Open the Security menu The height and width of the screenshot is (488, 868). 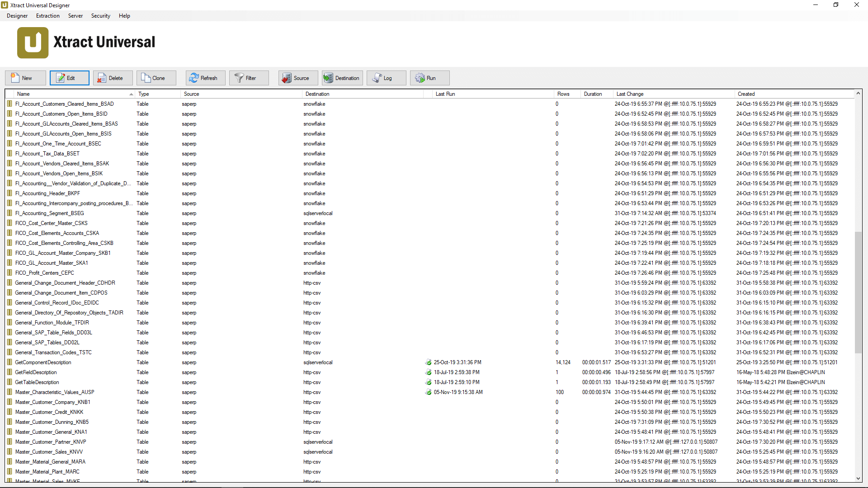pos(101,16)
